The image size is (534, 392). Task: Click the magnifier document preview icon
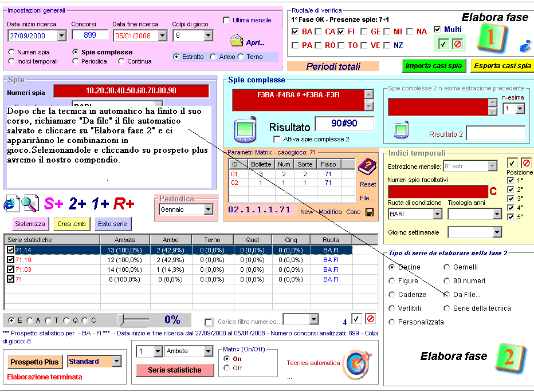tap(30, 203)
